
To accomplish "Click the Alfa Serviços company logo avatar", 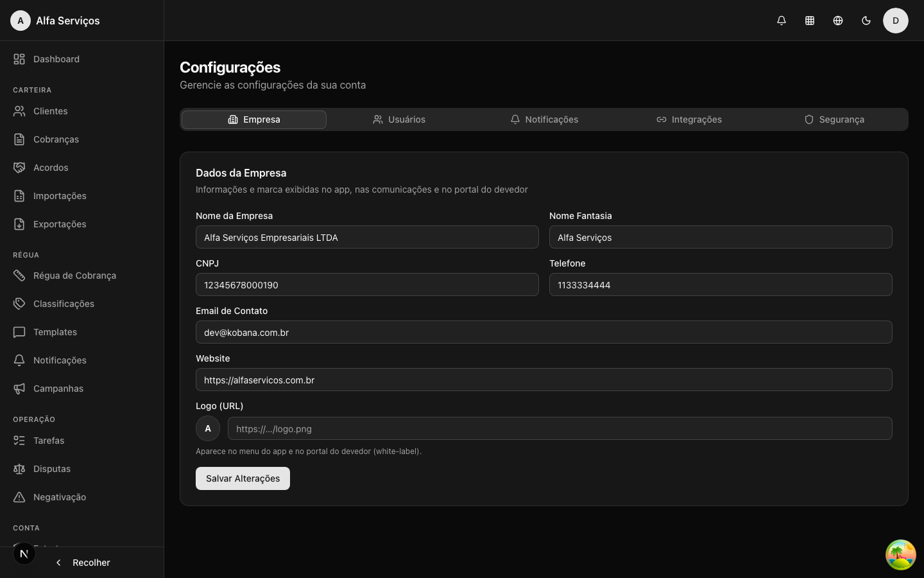I will point(21,21).
